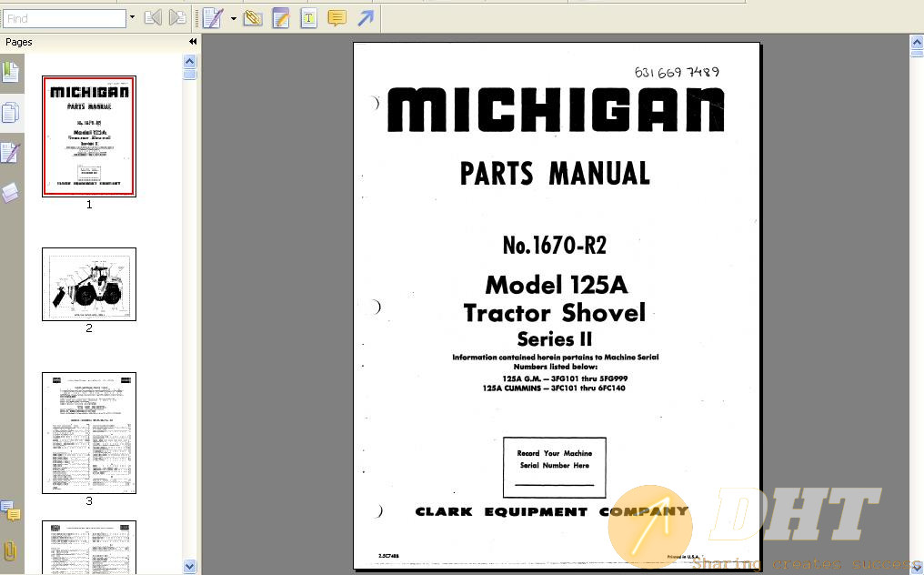
Task: Click the page number 3 label under thumbnail
Action: click(89, 500)
